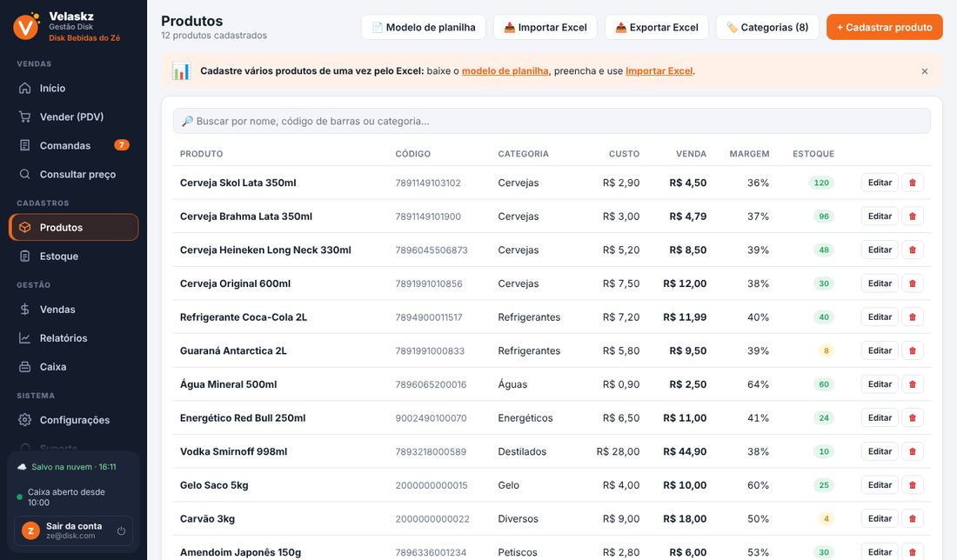Dismiss the Excel import tip banner
This screenshot has width=957, height=560.
coord(925,71)
